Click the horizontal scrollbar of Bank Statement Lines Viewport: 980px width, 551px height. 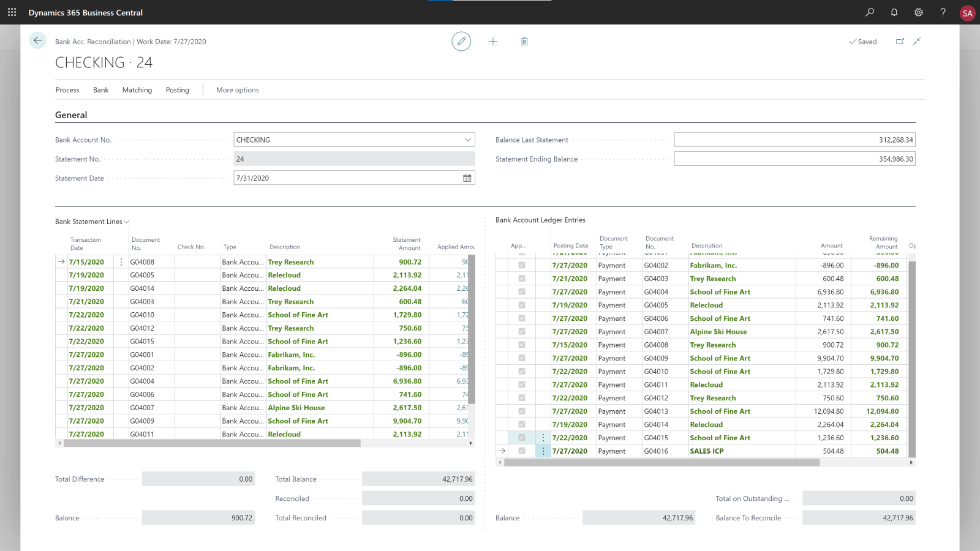tap(212, 443)
